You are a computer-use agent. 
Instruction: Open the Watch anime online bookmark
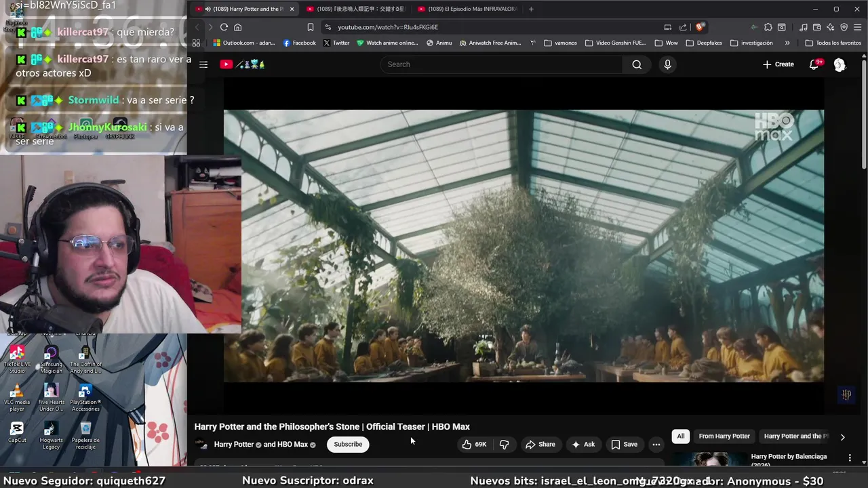coord(387,43)
